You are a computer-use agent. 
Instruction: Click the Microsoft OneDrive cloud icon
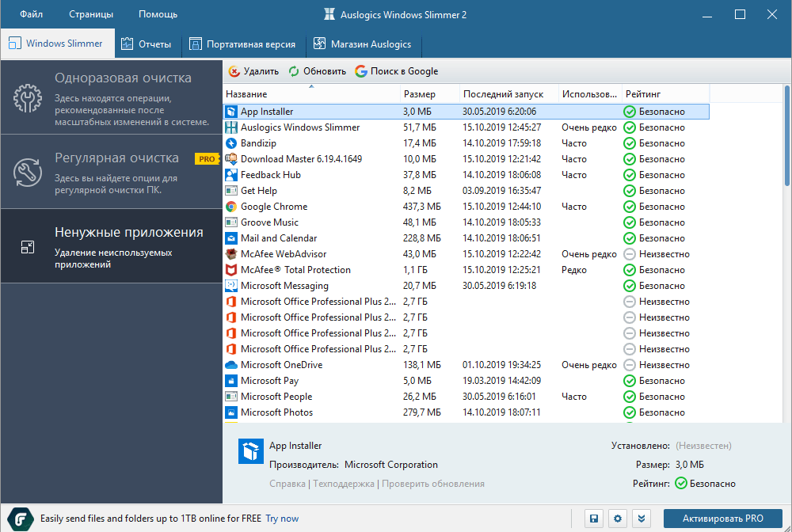230,365
